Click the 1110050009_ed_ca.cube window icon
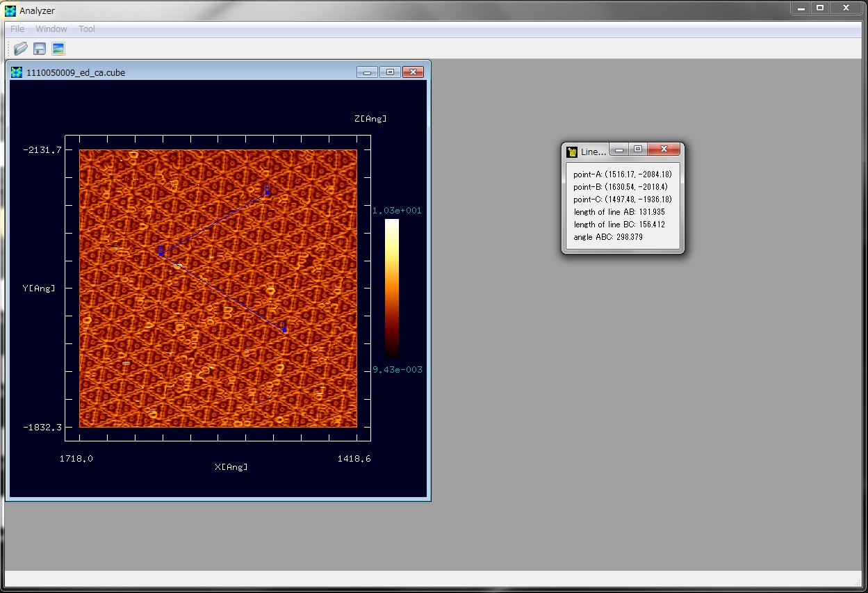This screenshot has height=593, width=868. coord(17,72)
